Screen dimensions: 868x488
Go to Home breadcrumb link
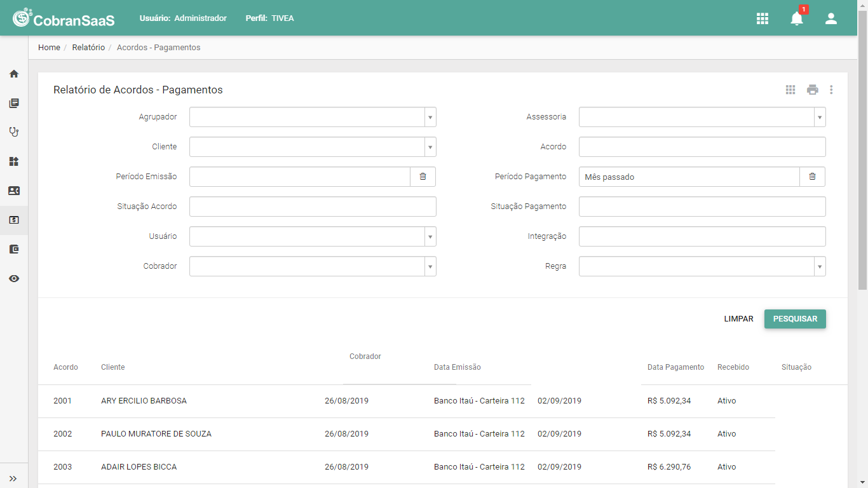[49, 48]
